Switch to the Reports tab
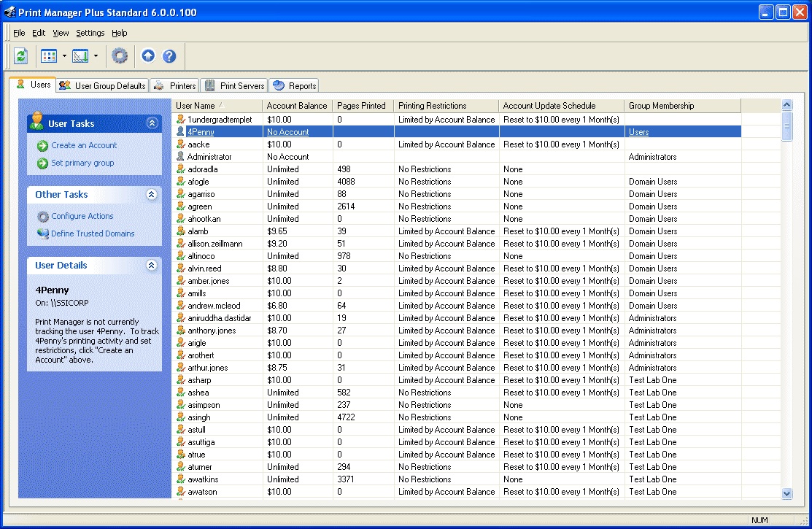812x529 pixels. click(x=295, y=85)
